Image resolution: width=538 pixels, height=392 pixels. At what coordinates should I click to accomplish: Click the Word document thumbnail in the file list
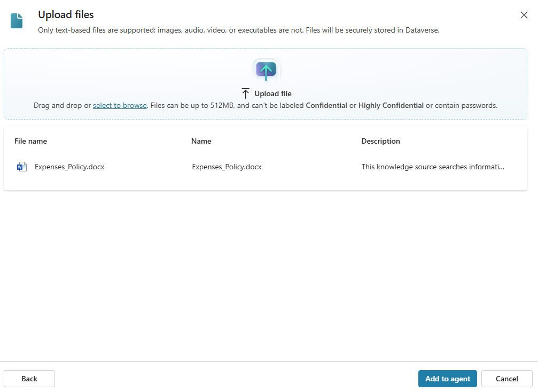21,166
